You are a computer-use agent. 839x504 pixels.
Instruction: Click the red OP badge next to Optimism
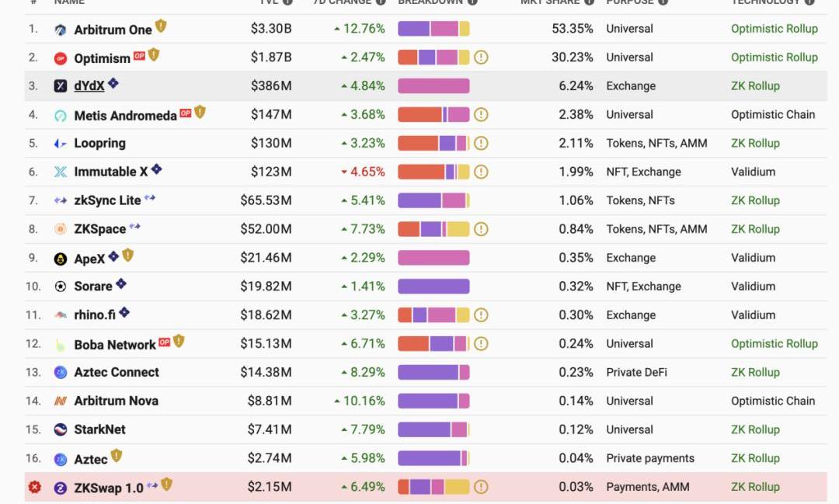(139, 56)
